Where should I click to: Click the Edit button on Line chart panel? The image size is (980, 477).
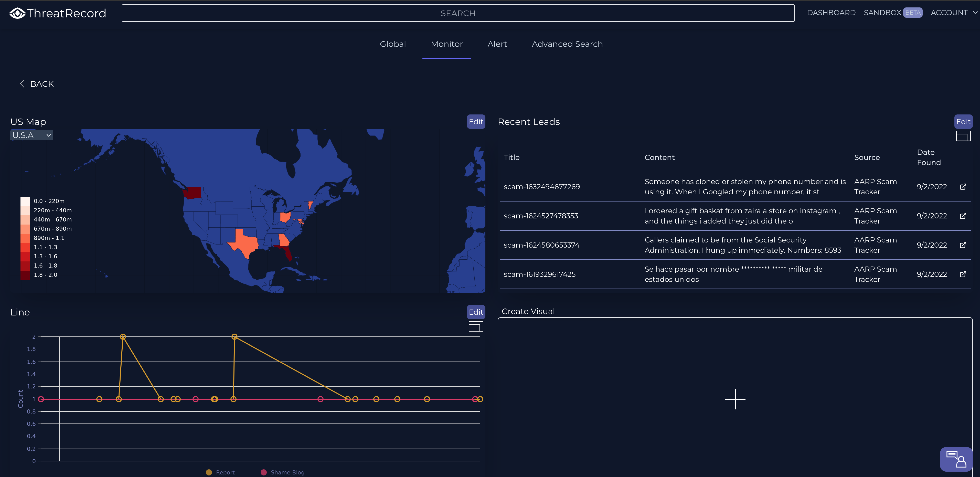tap(476, 311)
